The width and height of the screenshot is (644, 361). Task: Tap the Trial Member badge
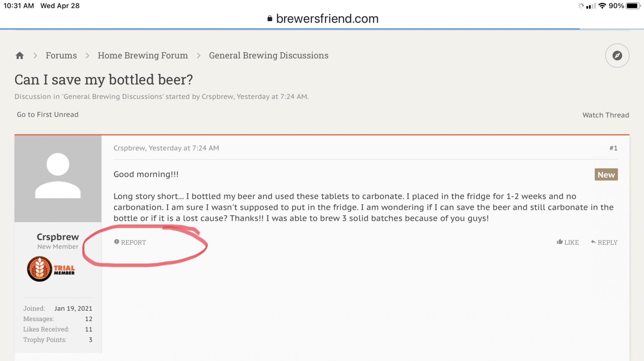(51, 269)
